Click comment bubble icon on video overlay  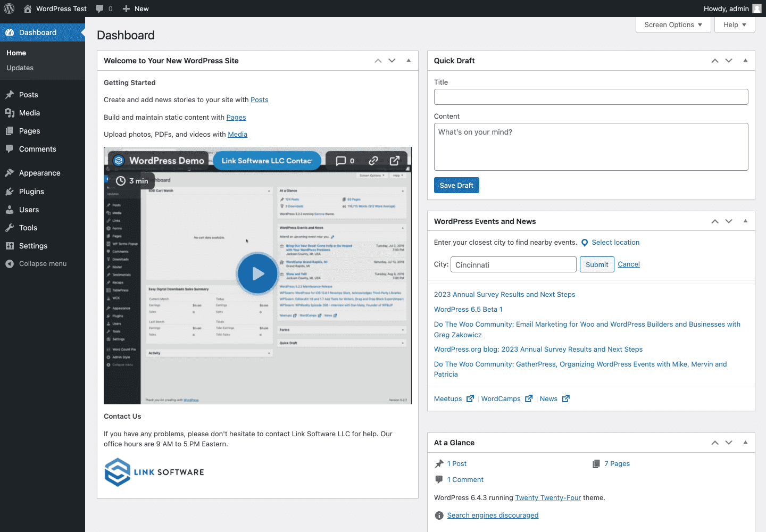[x=341, y=161]
